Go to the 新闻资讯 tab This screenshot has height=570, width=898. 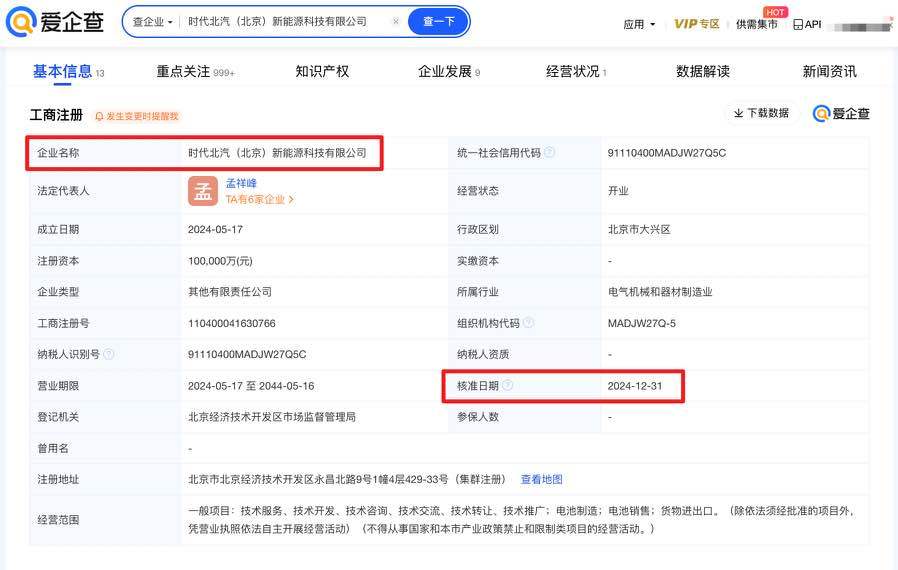(829, 72)
